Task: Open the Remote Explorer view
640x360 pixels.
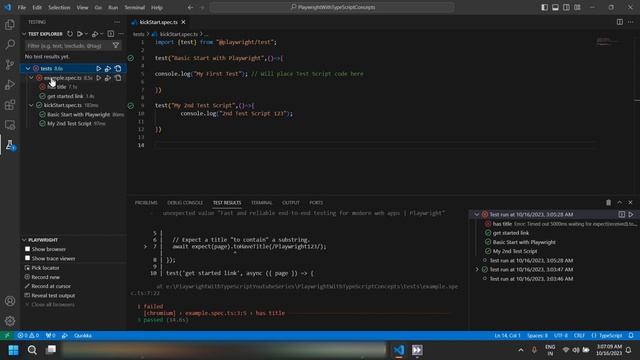Action: point(10,125)
